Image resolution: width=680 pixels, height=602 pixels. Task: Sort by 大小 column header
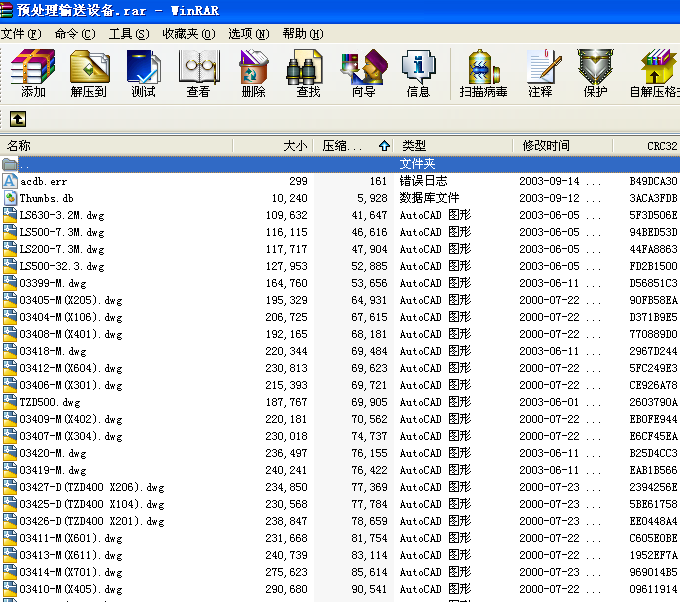click(x=272, y=146)
